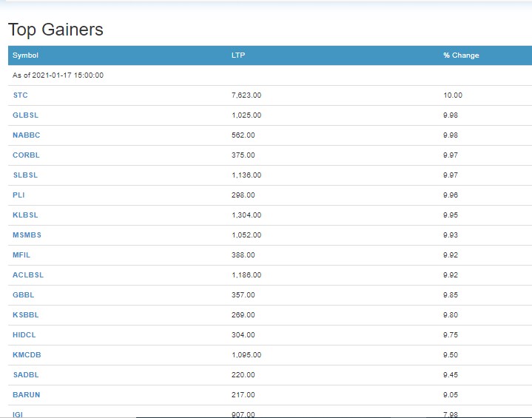Click the ACLBSL symbol link

click(28, 275)
